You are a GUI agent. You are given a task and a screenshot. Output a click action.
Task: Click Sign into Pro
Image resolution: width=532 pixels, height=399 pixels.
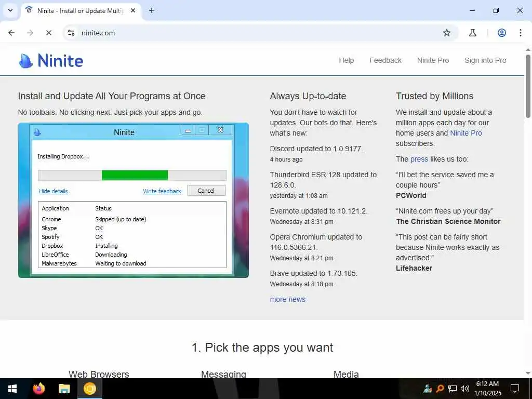click(485, 60)
